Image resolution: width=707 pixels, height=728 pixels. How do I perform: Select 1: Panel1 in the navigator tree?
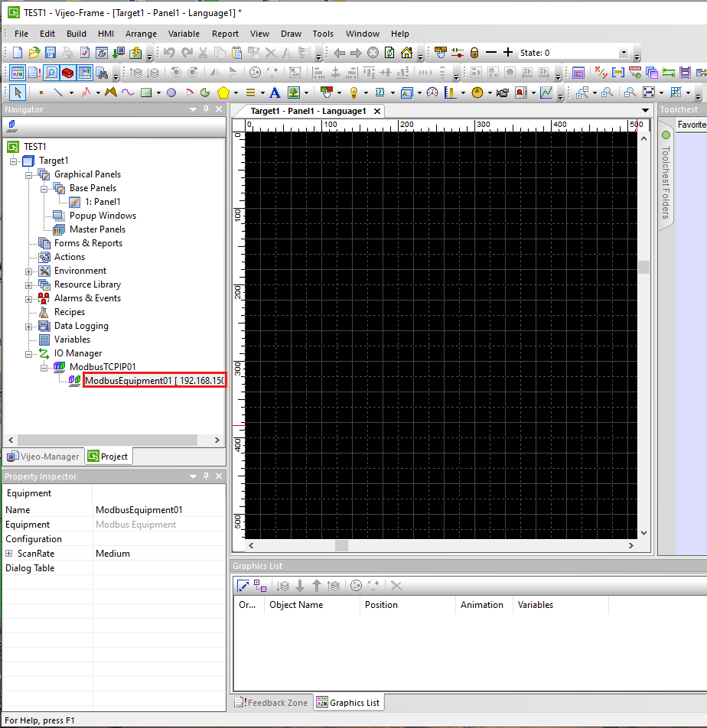(x=103, y=202)
